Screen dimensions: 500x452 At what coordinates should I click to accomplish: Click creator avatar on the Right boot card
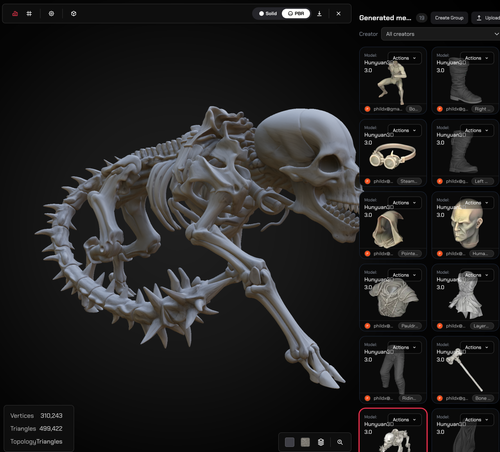tap(440, 109)
